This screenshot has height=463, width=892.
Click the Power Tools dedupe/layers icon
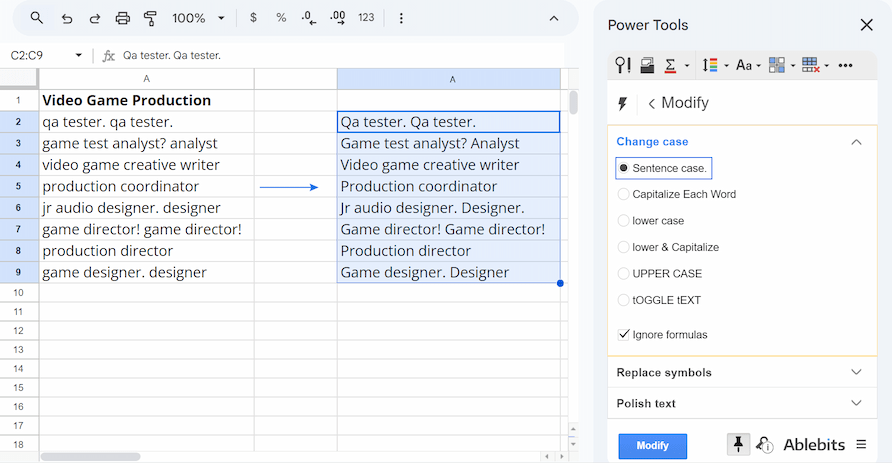click(647, 65)
